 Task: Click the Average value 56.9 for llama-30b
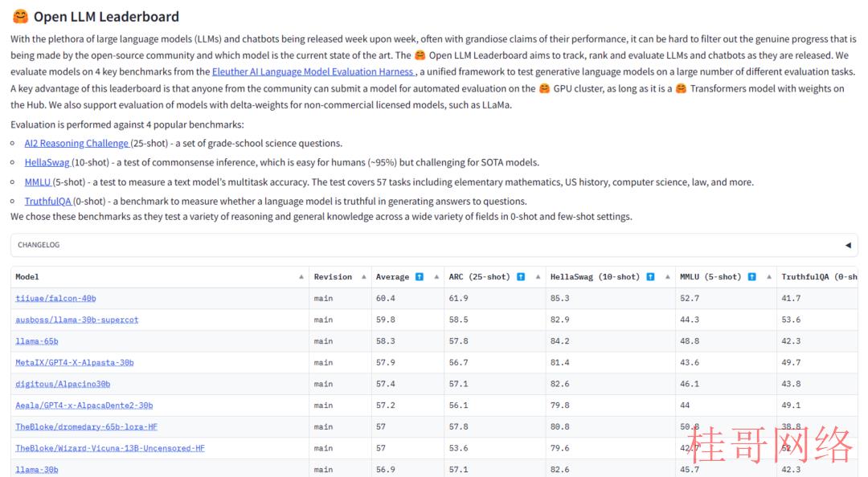[385, 470]
